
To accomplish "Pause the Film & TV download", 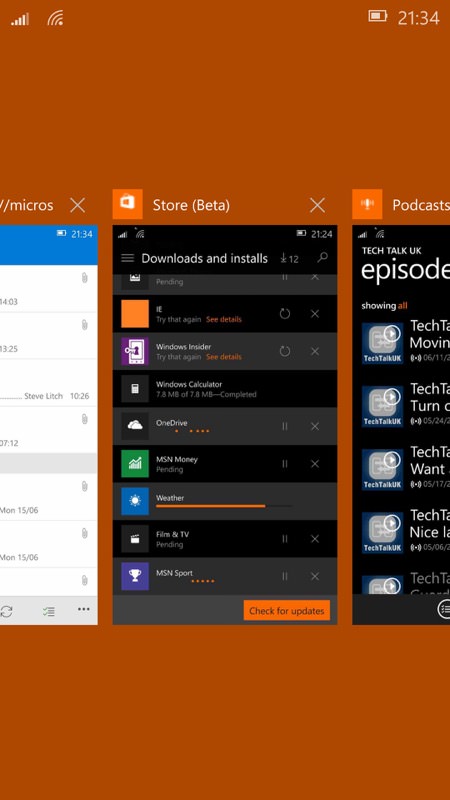I will [285, 539].
